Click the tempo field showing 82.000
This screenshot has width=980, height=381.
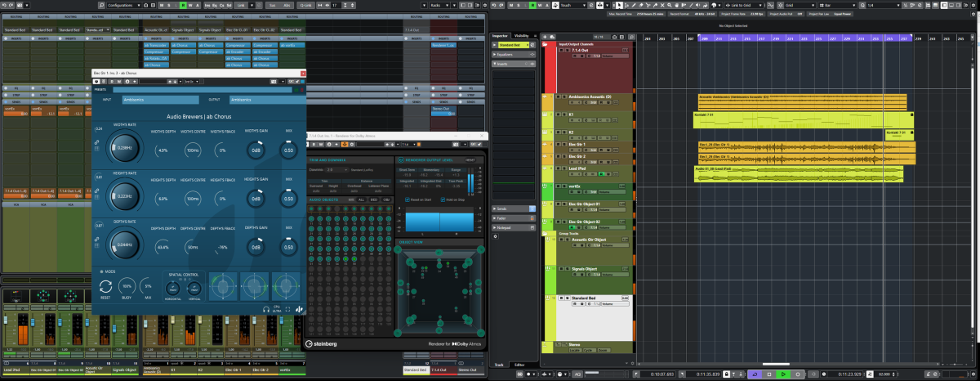884,374
